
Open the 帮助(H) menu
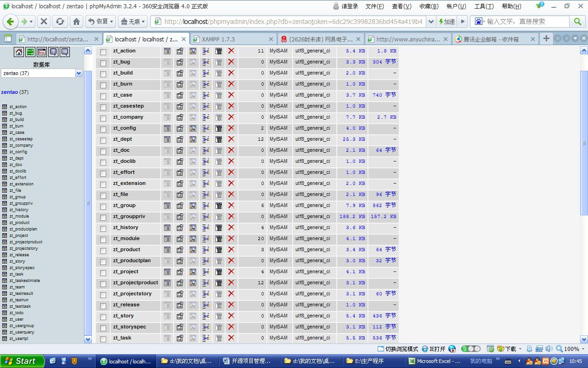click(511, 6)
